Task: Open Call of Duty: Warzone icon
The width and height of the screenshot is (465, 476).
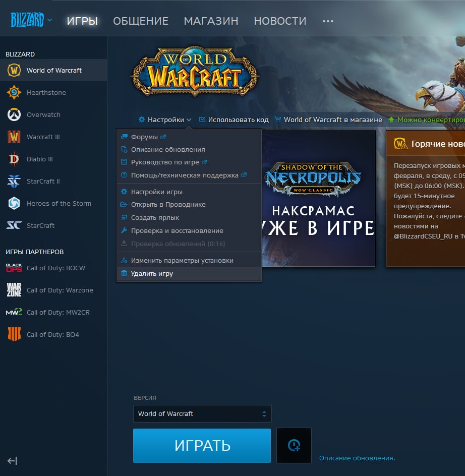Action: pos(14,290)
